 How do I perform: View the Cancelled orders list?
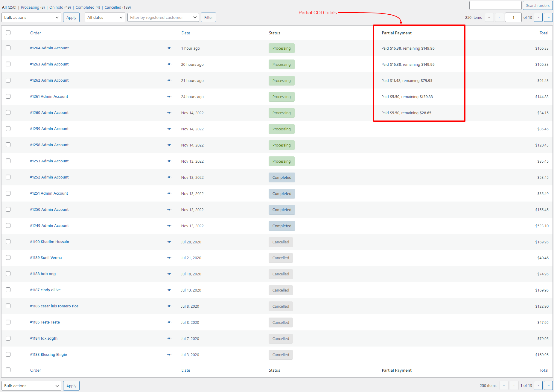pos(113,7)
